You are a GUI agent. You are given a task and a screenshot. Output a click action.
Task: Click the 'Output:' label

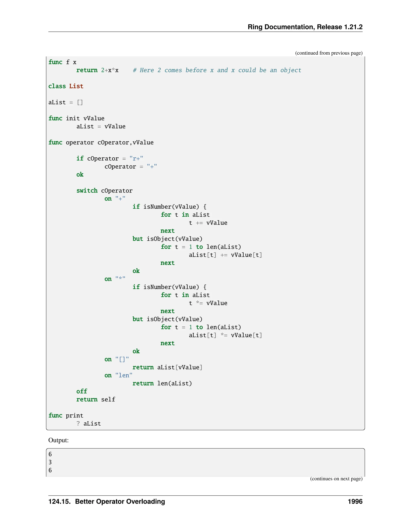58,440
